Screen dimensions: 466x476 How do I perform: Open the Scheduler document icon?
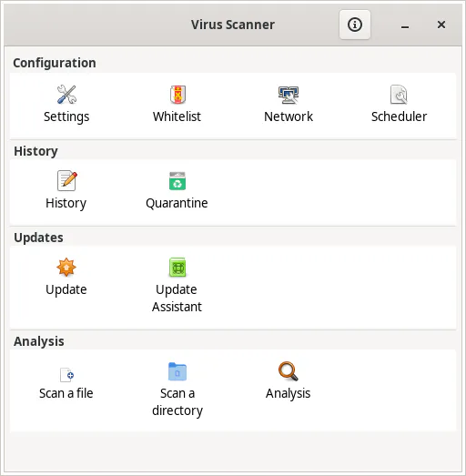(x=399, y=95)
